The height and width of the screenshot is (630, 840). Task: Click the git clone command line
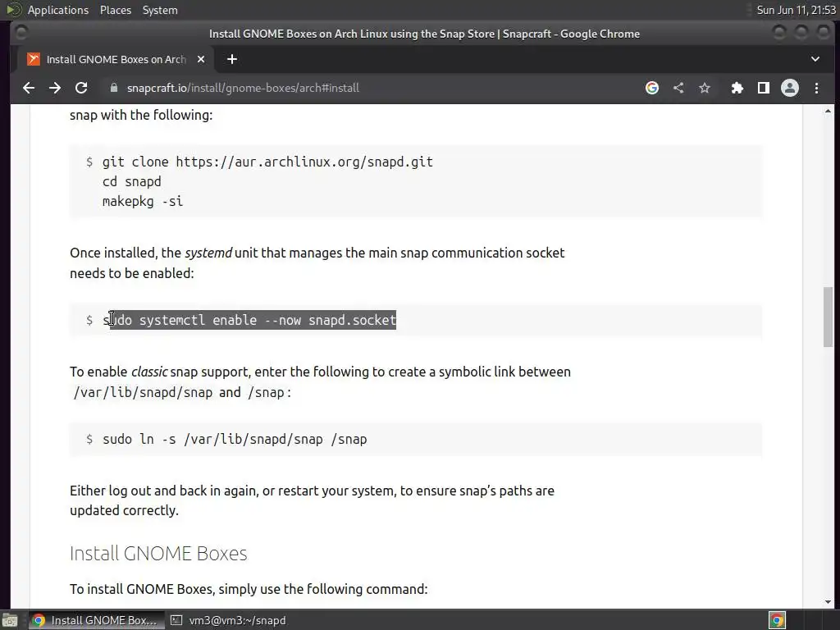tap(267, 162)
